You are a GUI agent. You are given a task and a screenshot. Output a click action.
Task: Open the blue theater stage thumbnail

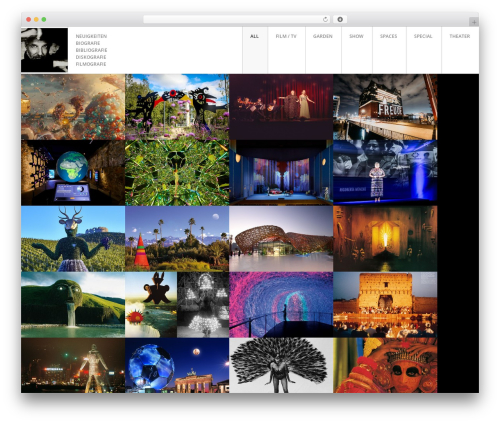pos(281,173)
